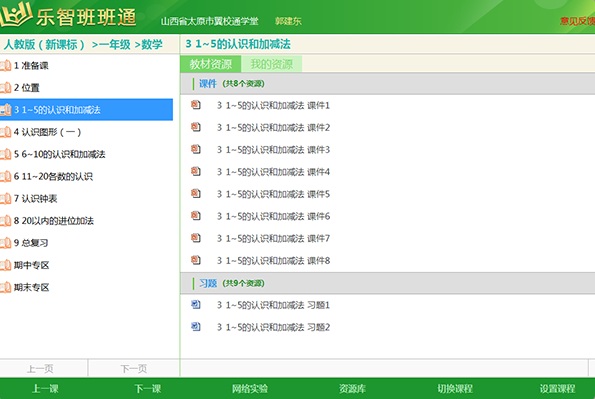The width and height of the screenshot is (595, 399).
Task: Click the book icon beside 期末专区
Action: coord(5,287)
